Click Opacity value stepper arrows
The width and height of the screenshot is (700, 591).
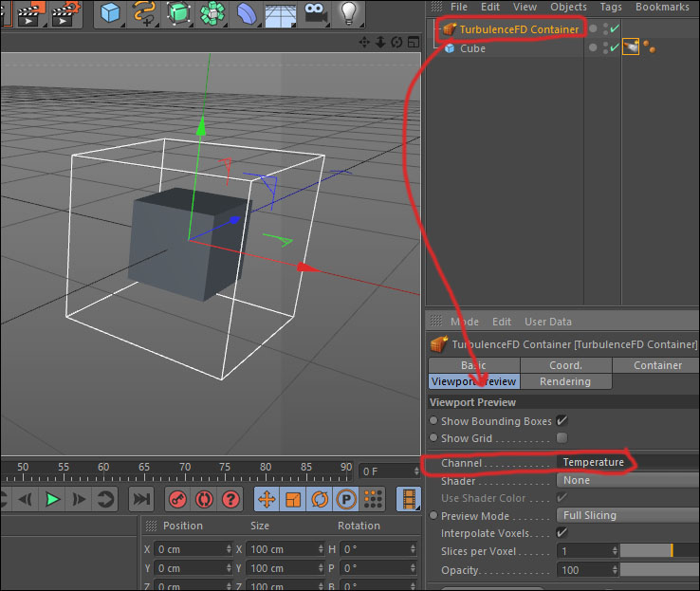coord(615,569)
